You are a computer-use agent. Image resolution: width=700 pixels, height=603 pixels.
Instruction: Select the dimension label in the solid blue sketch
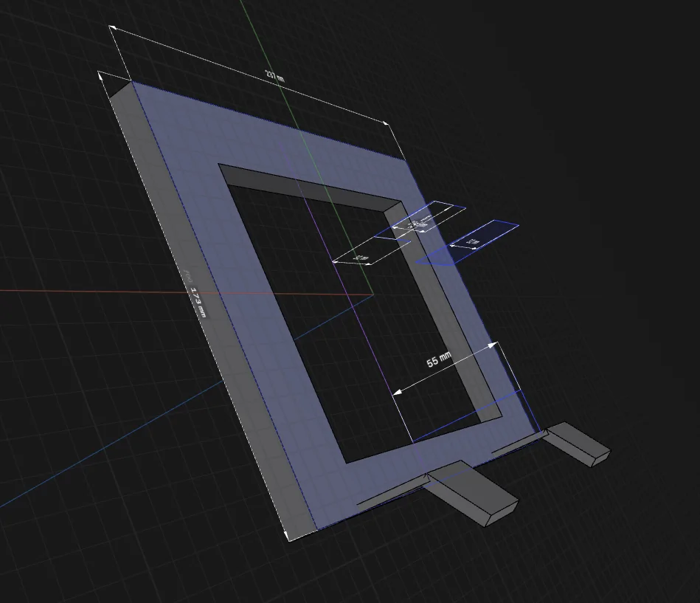(472, 243)
